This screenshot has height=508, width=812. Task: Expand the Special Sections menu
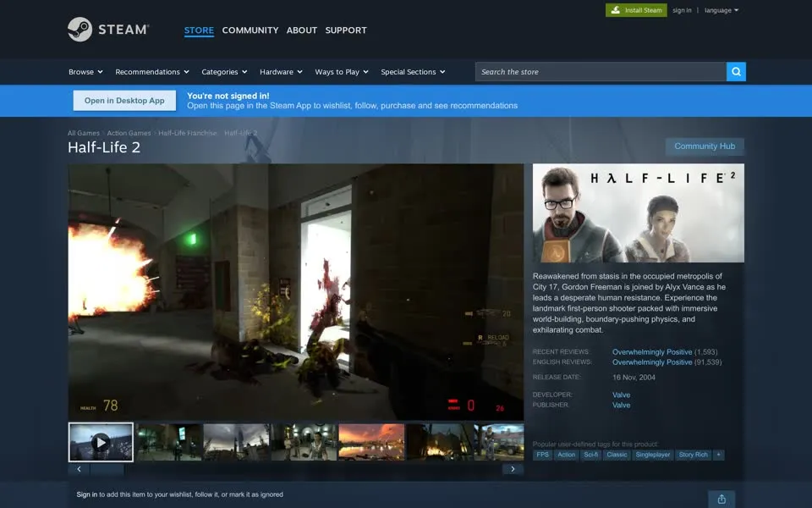(414, 71)
